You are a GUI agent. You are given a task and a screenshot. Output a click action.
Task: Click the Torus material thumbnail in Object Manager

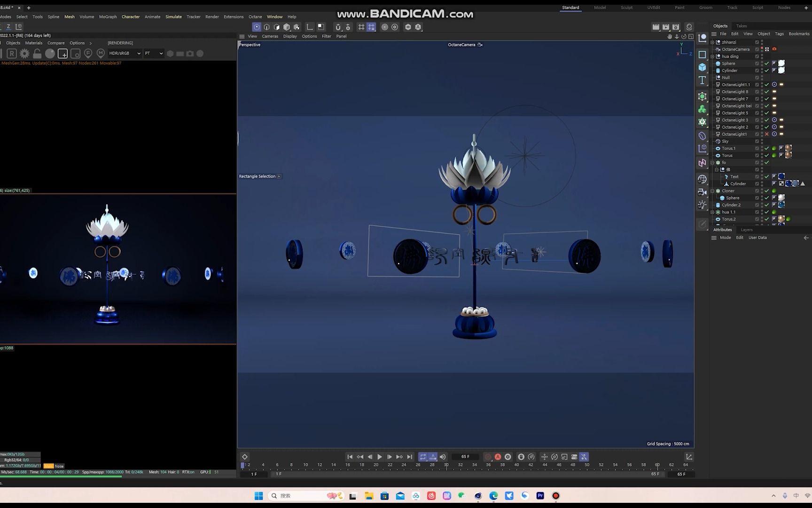tap(789, 155)
